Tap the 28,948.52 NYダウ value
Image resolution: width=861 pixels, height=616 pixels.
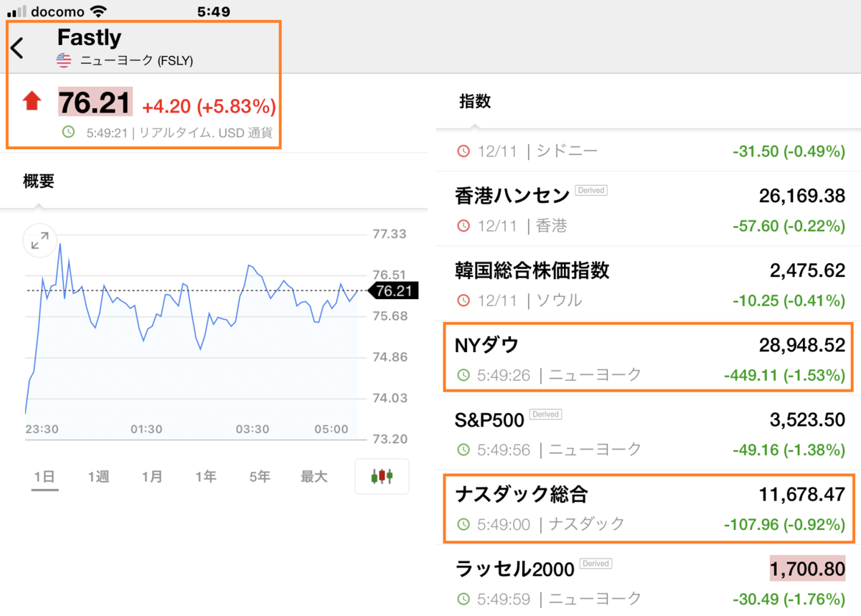802,346
